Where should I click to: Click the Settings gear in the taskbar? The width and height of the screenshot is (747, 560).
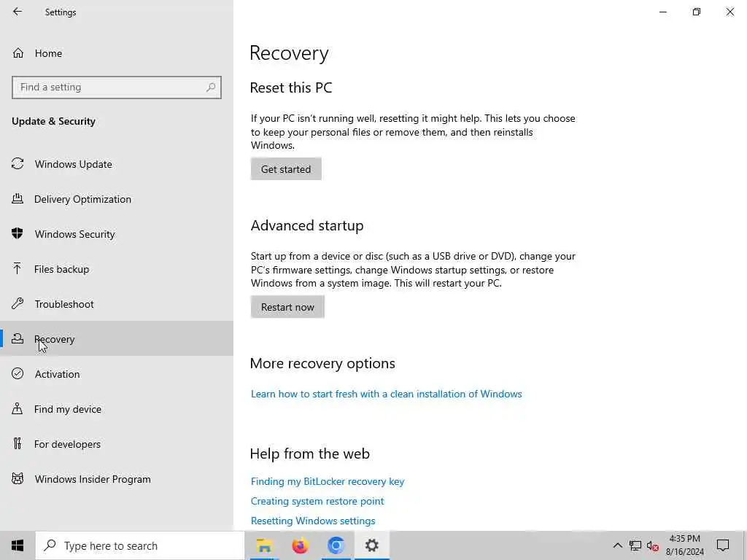371,545
